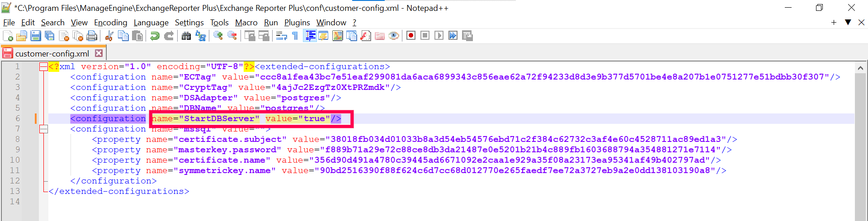The width and height of the screenshot is (868, 221).
Task: Play back the recorded macro
Action: coord(439,36)
